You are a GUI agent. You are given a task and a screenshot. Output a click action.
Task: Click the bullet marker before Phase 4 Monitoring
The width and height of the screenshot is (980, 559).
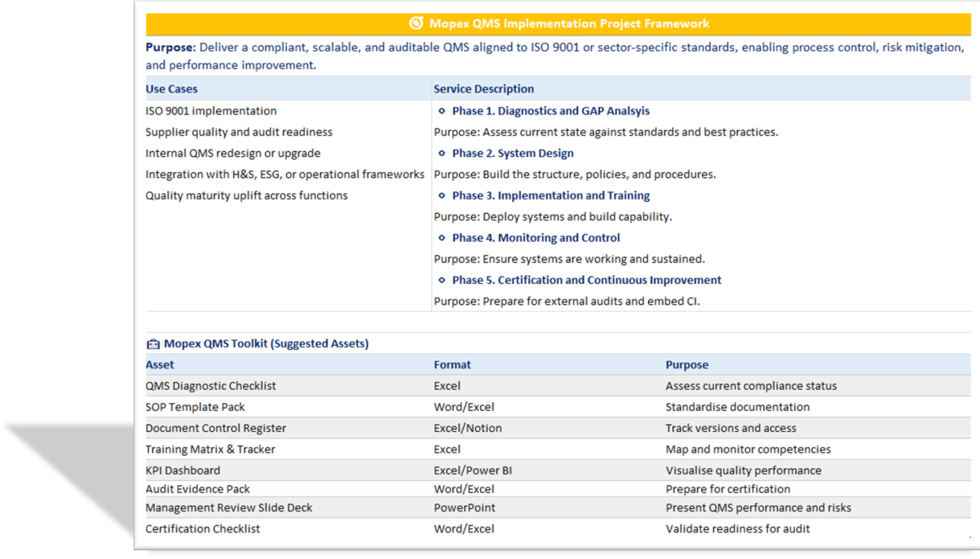click(442, 238)
